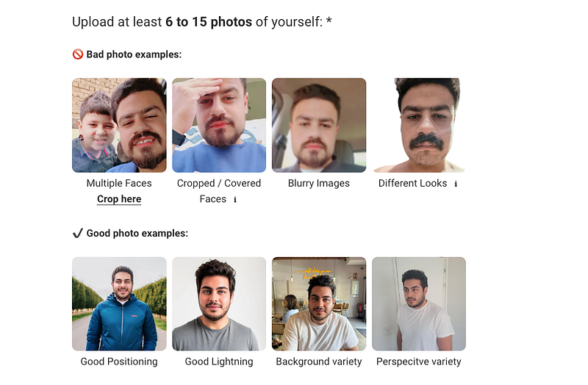This screenshot has height=385, width=588.
Task: Click the Different Looks example photo
Action: tap(419, 125)
